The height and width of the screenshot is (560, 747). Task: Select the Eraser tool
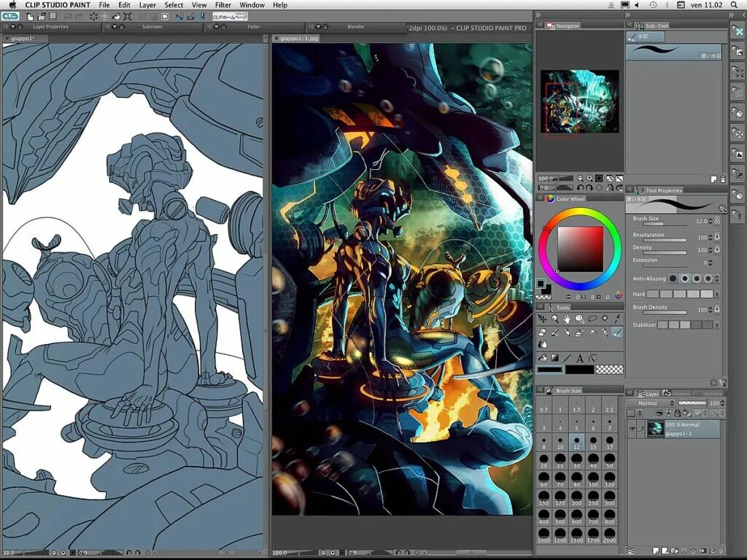tap(542, 332)
